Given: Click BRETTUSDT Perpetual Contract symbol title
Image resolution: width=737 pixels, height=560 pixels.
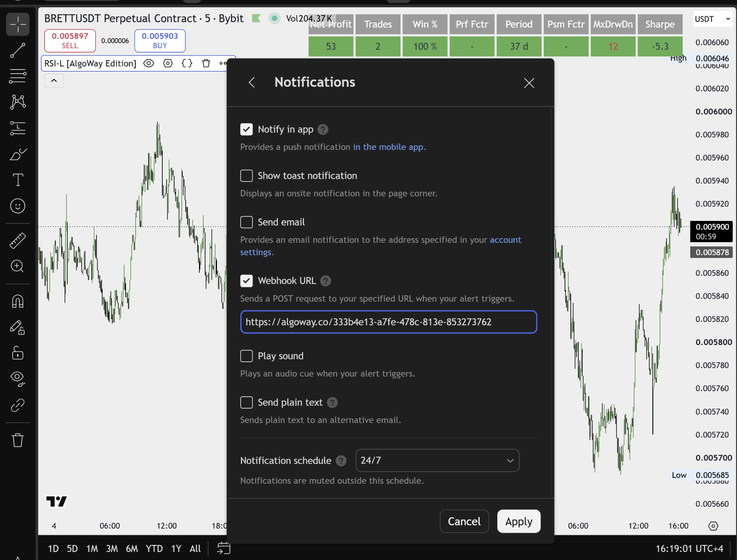Looking at the screenshot, I should coord(120,18).
